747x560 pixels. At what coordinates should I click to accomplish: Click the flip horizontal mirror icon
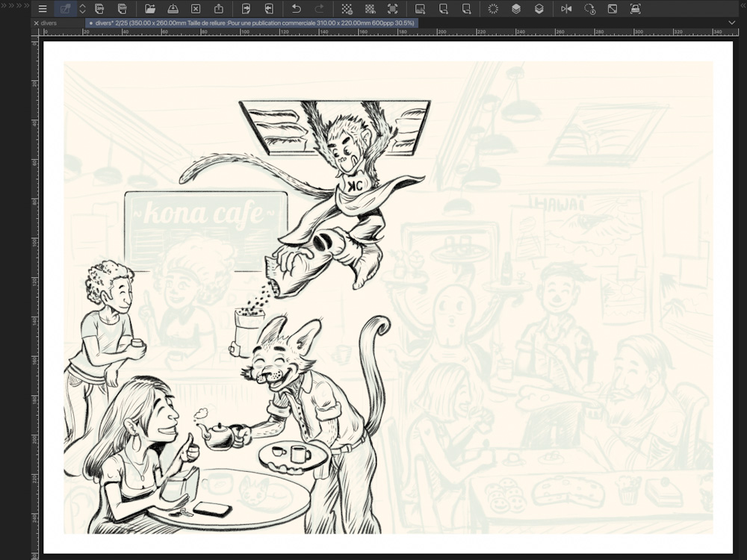point(566,9)
